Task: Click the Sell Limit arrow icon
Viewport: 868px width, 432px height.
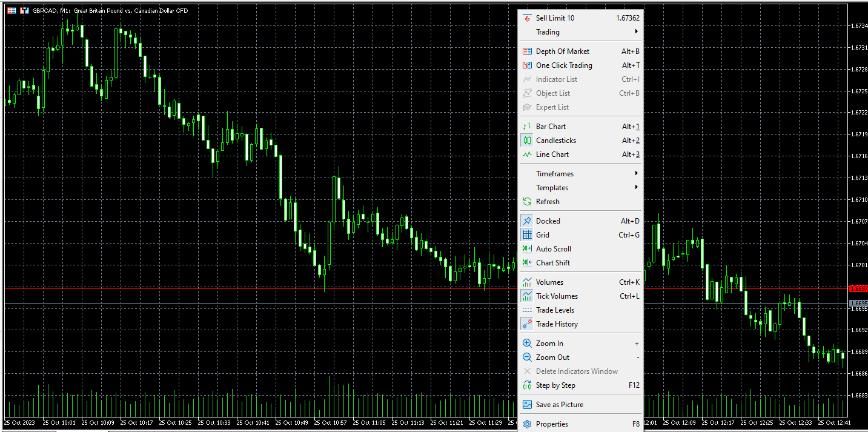Action: pyautogui.click(x=527, y=18)
